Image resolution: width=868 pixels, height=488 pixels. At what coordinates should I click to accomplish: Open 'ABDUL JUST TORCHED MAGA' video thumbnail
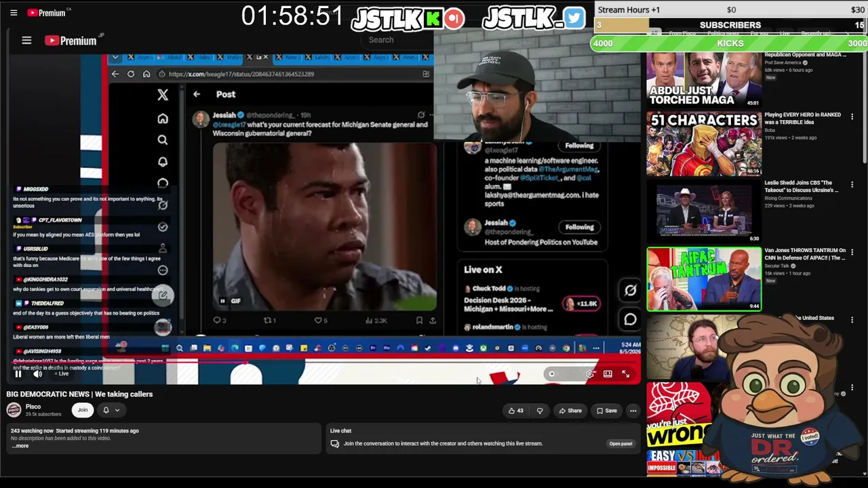coord(704,80)
